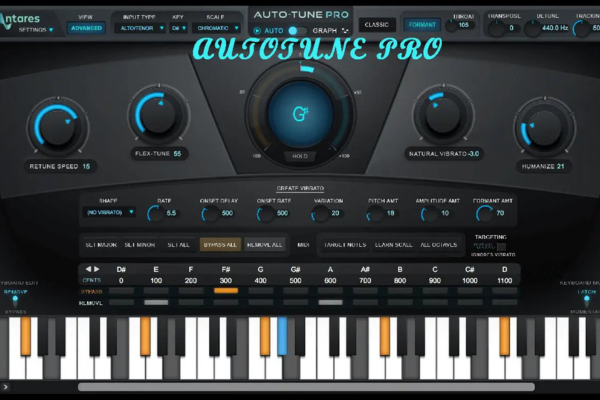Toggle the Auto/Graph mode switch

pos(297,31)
